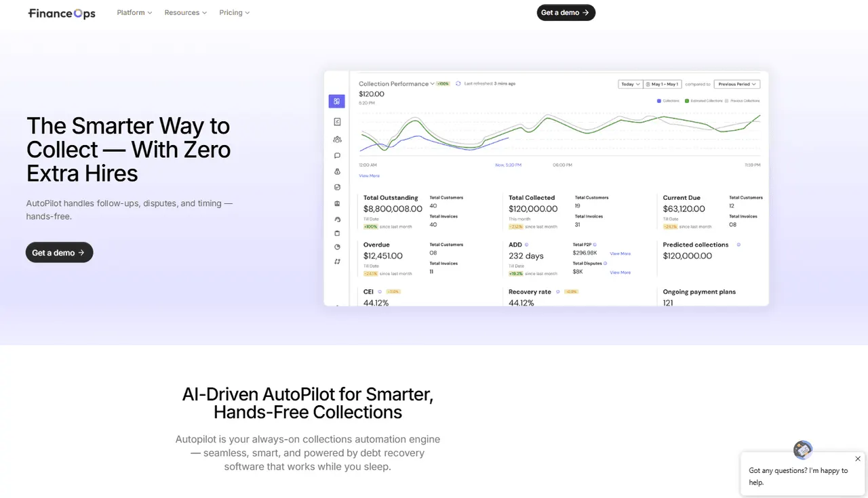Open the clipboard sidebar icon
The image size is (868, 498).
[x=337, y=233]
